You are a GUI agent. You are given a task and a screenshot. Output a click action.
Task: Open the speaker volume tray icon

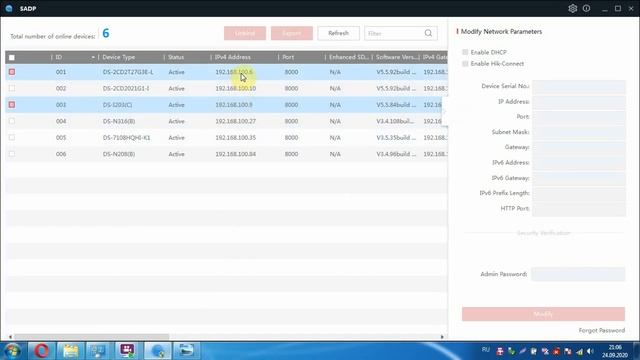coord(590,351)
